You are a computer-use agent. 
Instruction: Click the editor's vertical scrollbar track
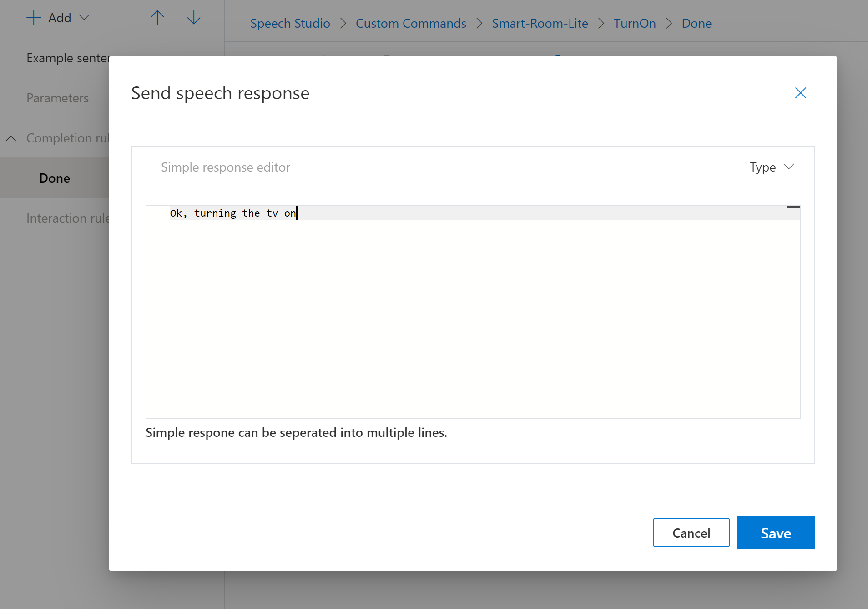(x=793, y=312)
